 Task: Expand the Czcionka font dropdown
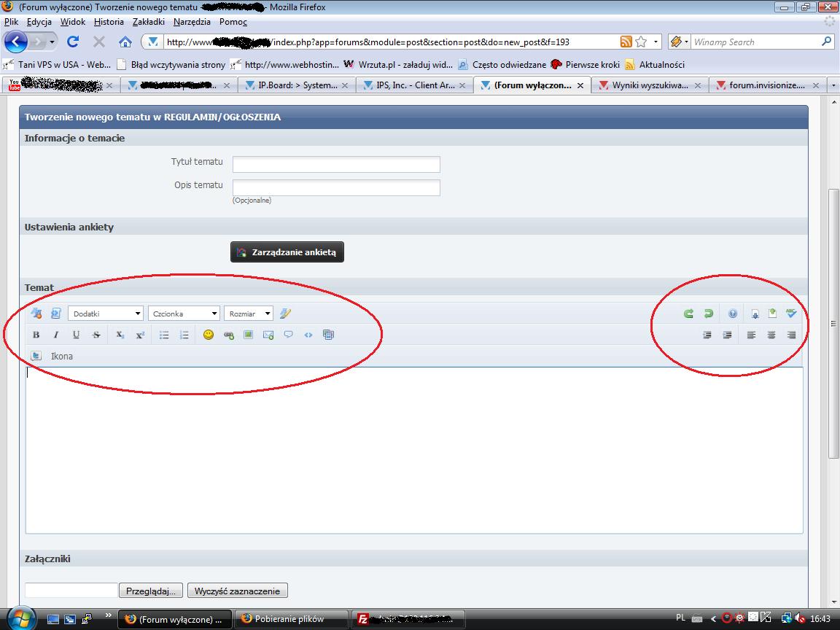[x=184, y=314]
